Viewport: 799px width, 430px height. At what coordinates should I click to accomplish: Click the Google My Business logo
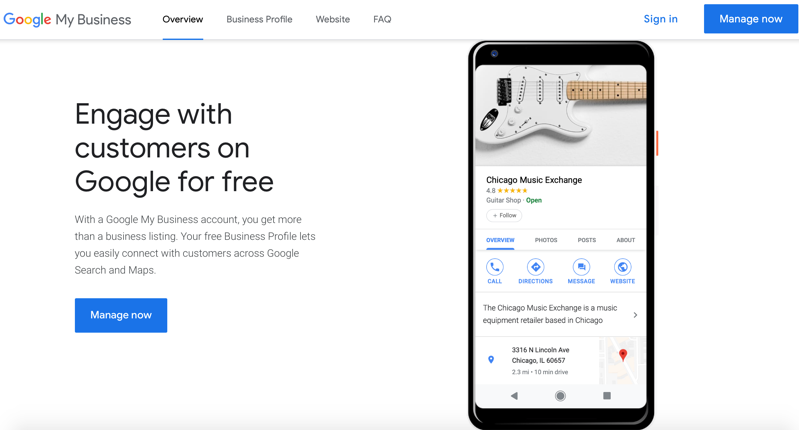[67, 19]
